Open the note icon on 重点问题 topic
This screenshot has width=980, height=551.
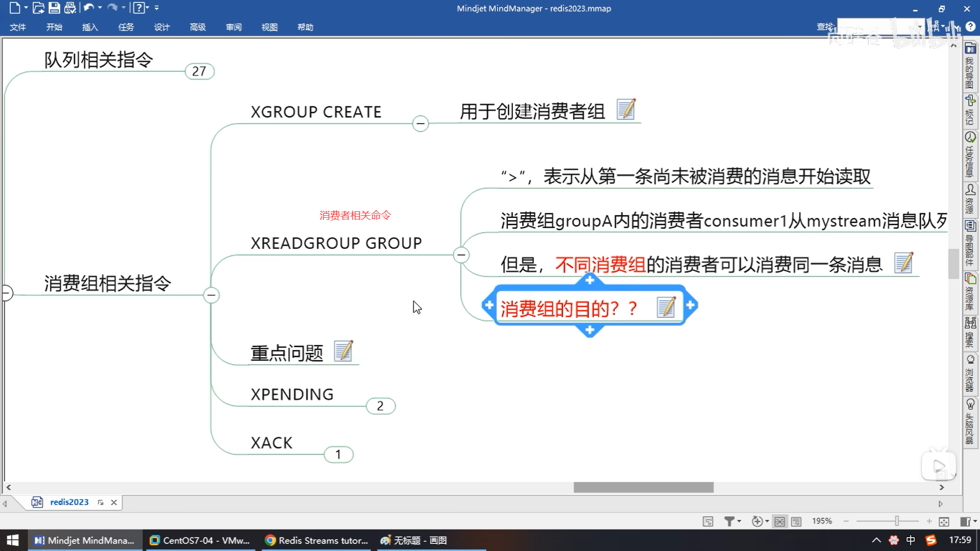click(343, 351)
